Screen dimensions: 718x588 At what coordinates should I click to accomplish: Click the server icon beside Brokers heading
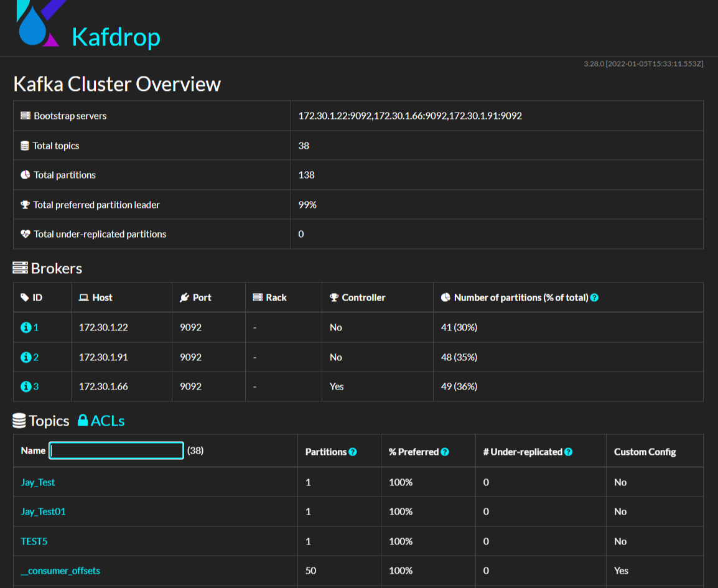[20, 268]
